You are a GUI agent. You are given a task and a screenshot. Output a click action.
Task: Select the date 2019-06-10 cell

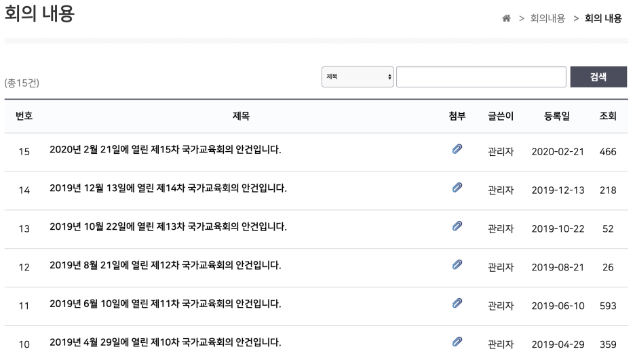[x=558, y=306]
